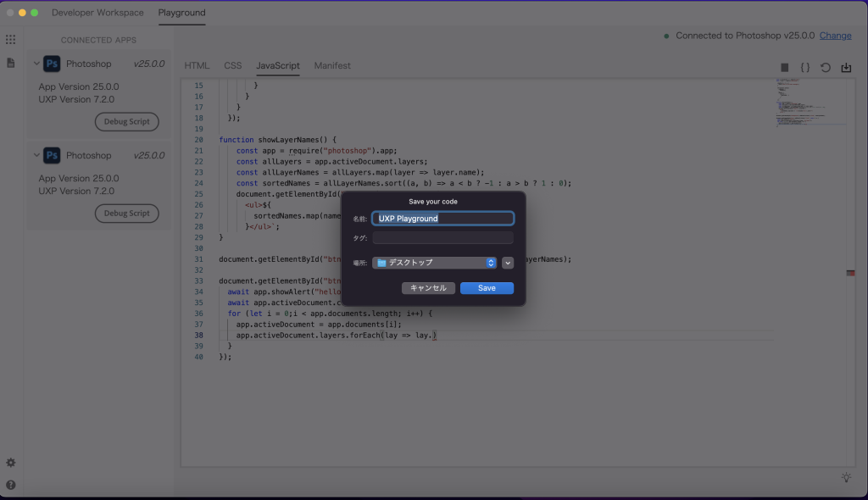Format code using the curly braces icon

pyautogui.click(x=806, y=67)
